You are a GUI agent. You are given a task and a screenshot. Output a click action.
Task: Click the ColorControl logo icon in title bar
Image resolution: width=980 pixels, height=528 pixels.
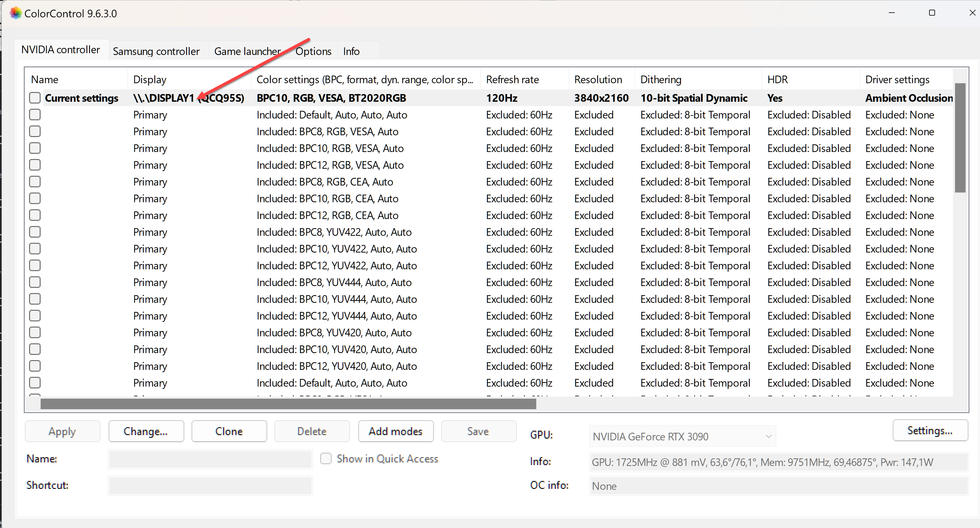pyautogui.click(x=15, y=13)
